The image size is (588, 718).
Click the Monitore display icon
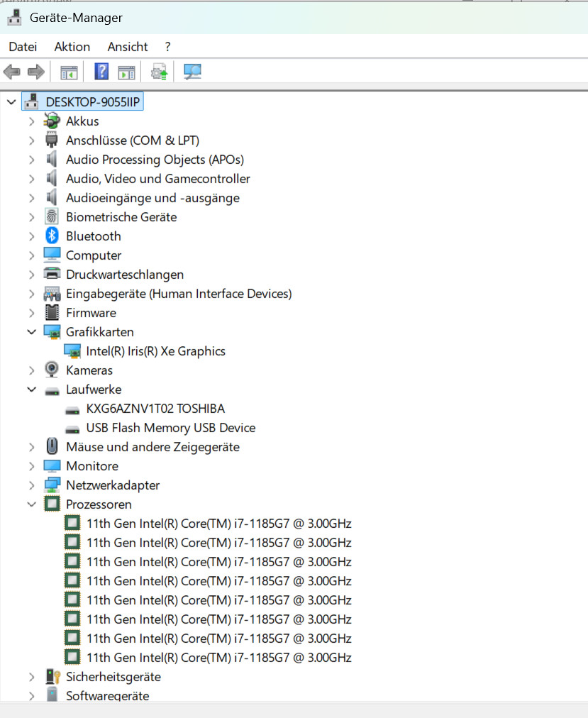click(52, 466)
